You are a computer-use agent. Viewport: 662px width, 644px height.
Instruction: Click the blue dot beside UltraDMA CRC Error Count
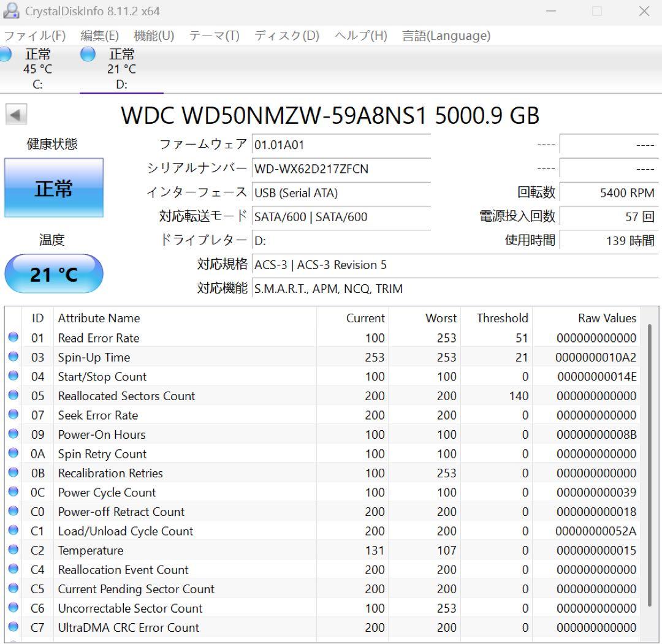(x=13, y=627)
